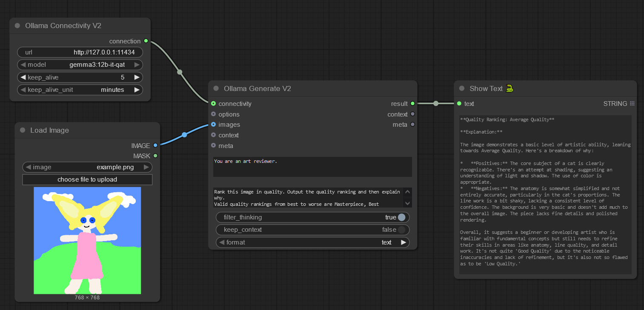Collapse the Ollama Connectivity V2 node dot
The height and width of the screenshot is (310, 644).
tap(17, 26)
